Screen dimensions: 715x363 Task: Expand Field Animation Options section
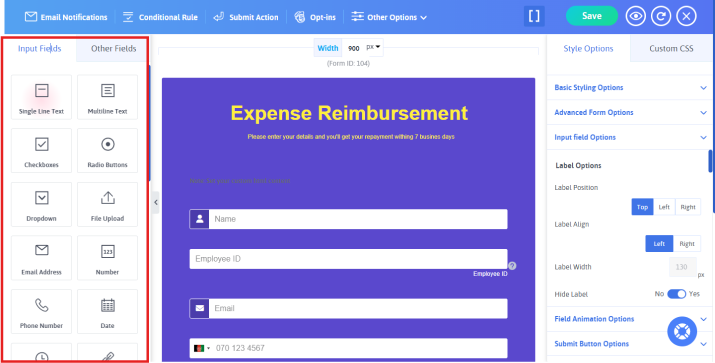click(629, 319)
